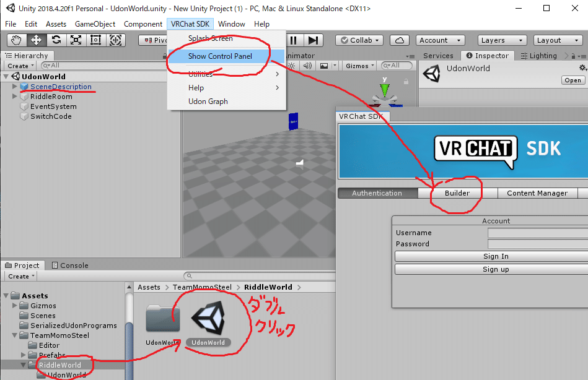This screenshot has height=380, width=588.
Task: Click the UdonWorld Unity icon in Inspector
Action: pyautogui.click(x=432, y=74)
